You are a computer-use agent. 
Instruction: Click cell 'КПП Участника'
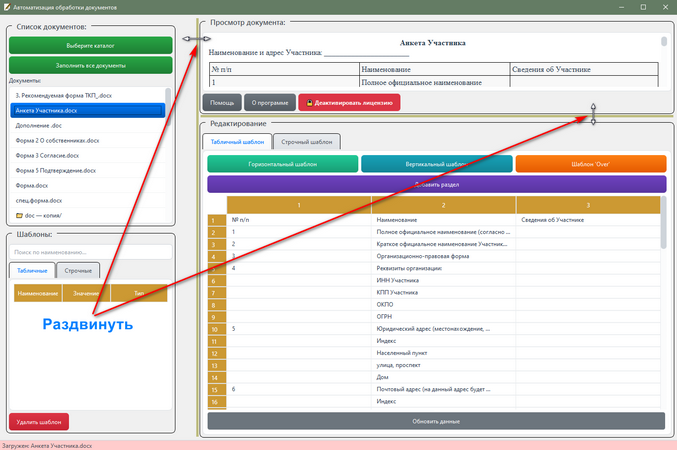coord(443,292)
